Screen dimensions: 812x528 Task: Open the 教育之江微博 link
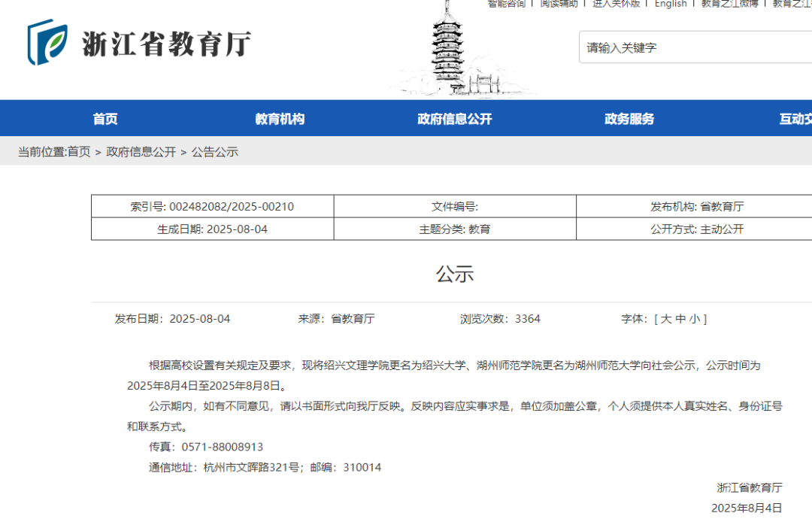[729, 4]
